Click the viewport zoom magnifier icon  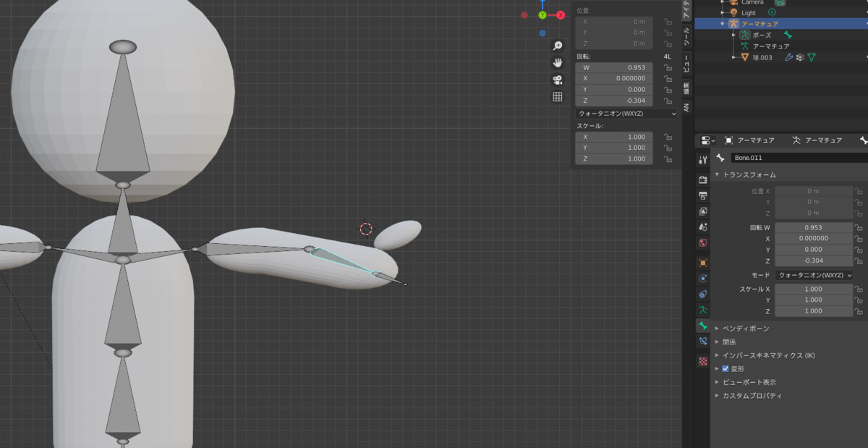558,46
